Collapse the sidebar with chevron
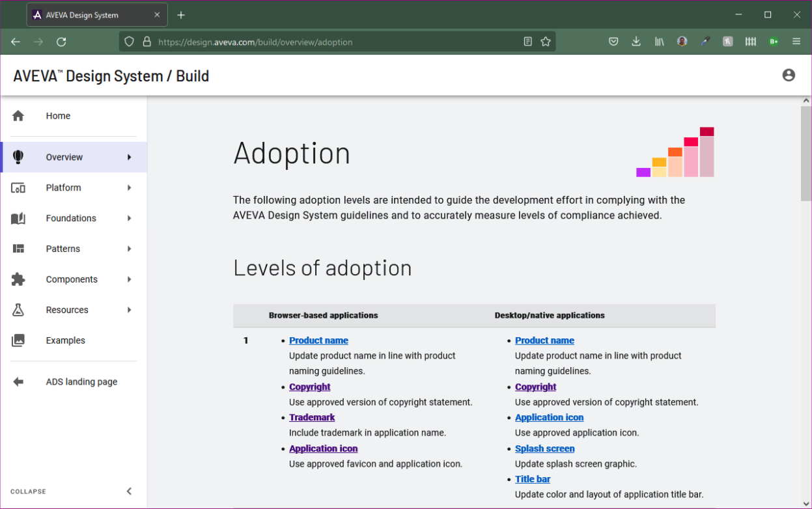The height and width of the screenshot is (509, 812). (129, 491)
